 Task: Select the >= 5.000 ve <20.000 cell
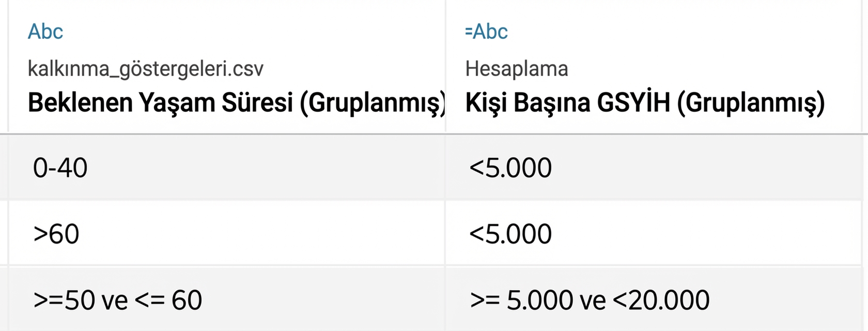(x=590, y=300)
